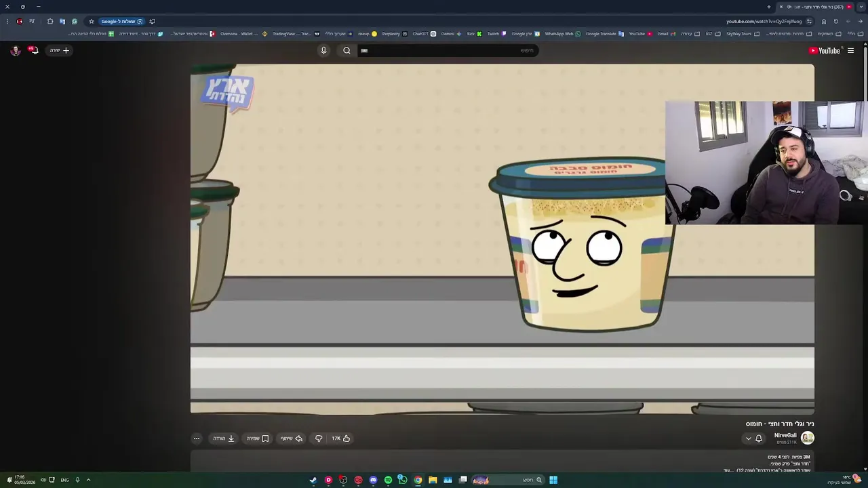Screen dimensions: 868x488
Task: Open the YouTube create button
Action: 59,50
